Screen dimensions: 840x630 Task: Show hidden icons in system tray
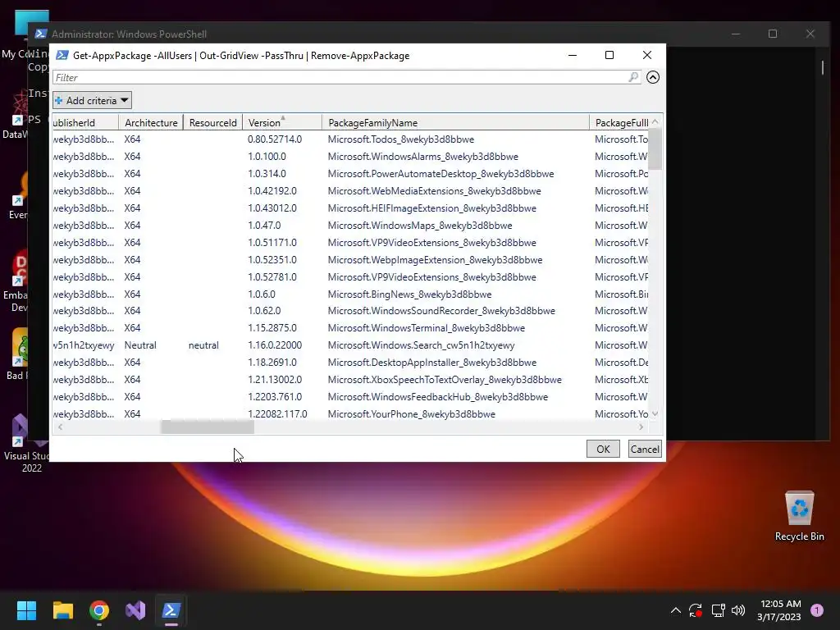pyautogui.click(x=676, y=610)
